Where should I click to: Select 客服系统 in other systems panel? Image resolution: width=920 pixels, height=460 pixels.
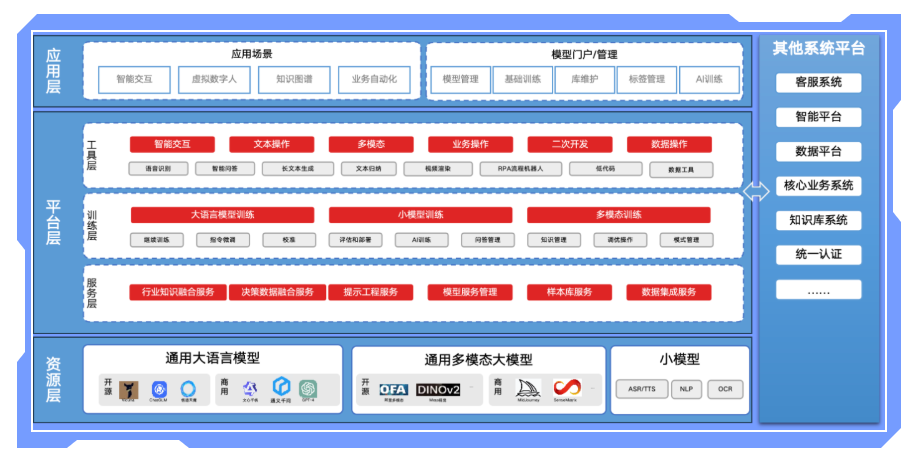click(818, 82)
